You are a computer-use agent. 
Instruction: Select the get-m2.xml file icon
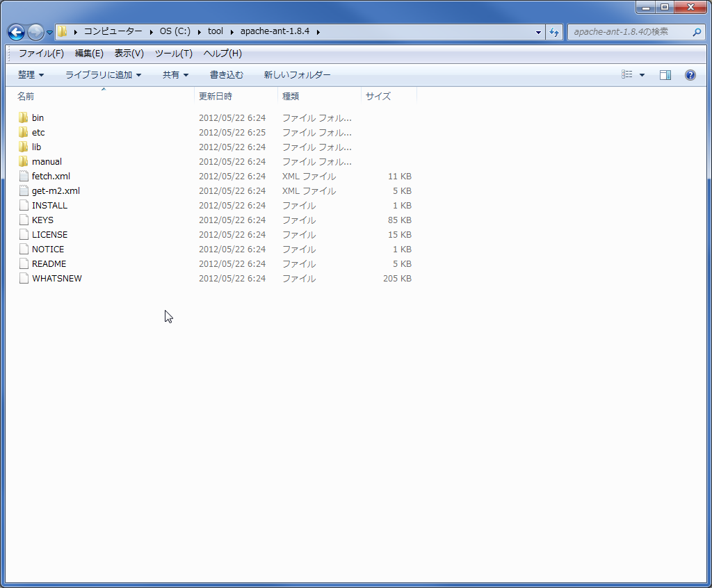[24, 190]
